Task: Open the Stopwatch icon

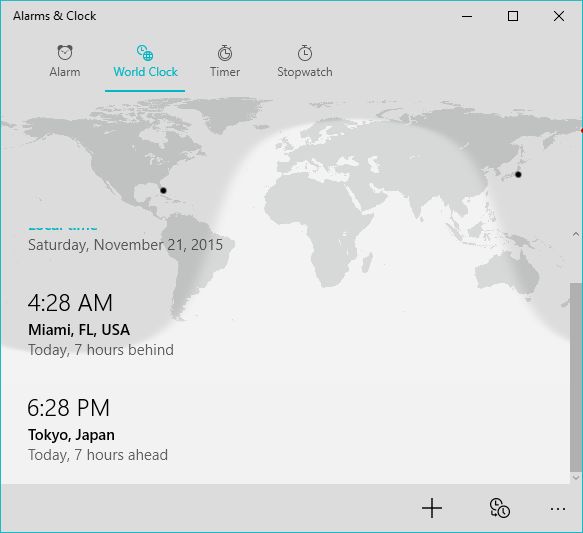Action: tap(305, 53)
